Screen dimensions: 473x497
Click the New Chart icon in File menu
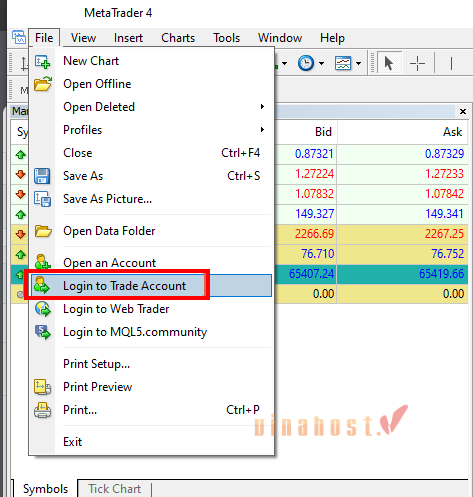tap(42, 62)
